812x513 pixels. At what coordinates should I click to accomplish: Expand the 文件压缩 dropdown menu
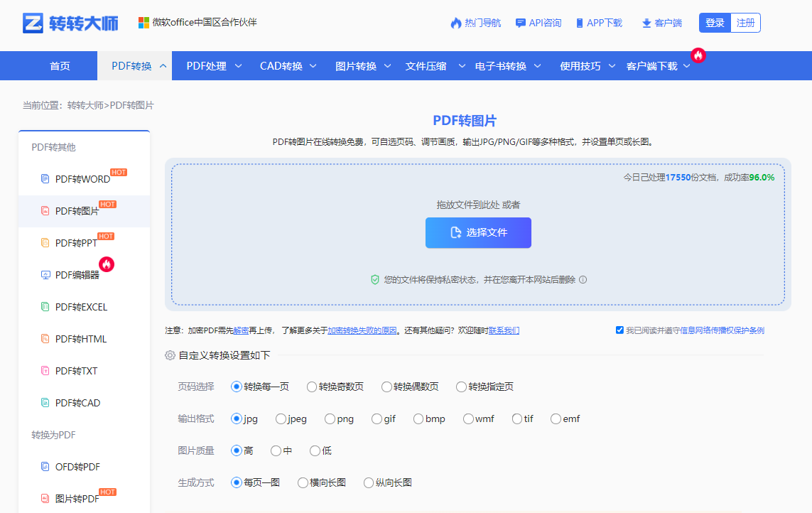tap(462, 66)
